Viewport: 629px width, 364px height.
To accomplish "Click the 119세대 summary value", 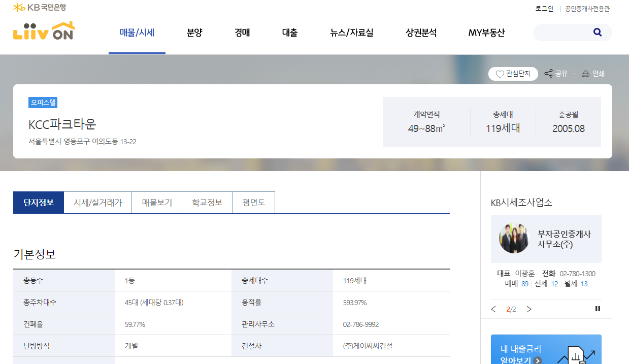I will (x=503, y=128).
